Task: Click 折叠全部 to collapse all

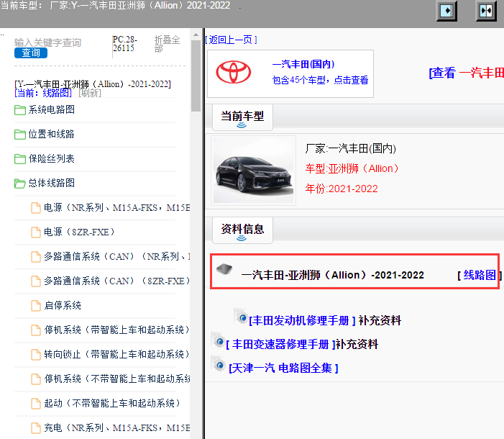Action: (x=167, y=44)
